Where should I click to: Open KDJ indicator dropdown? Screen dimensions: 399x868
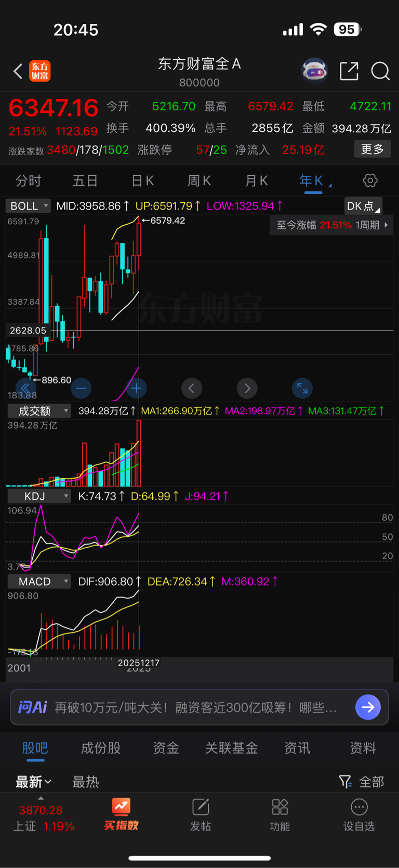(x=39, y=496)
